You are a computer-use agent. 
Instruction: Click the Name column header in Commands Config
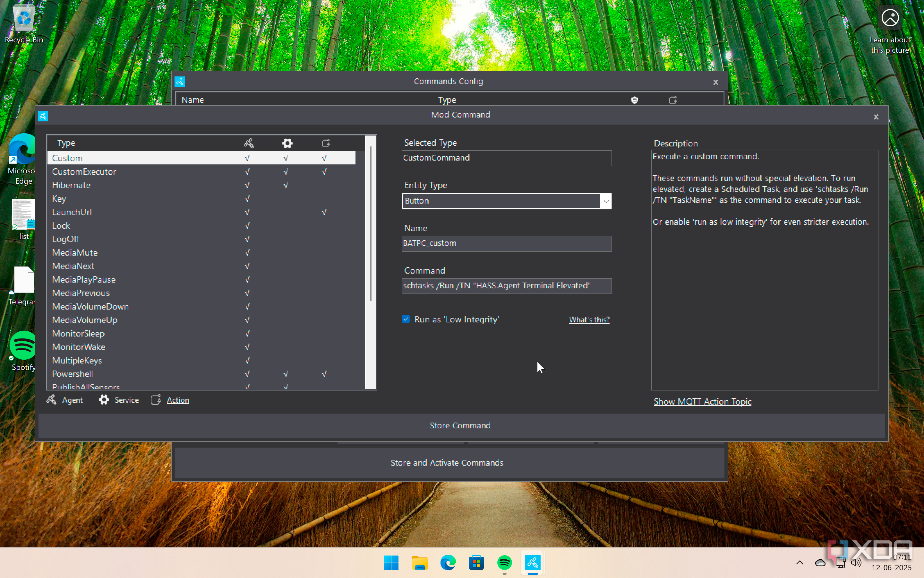click(193, 100)
